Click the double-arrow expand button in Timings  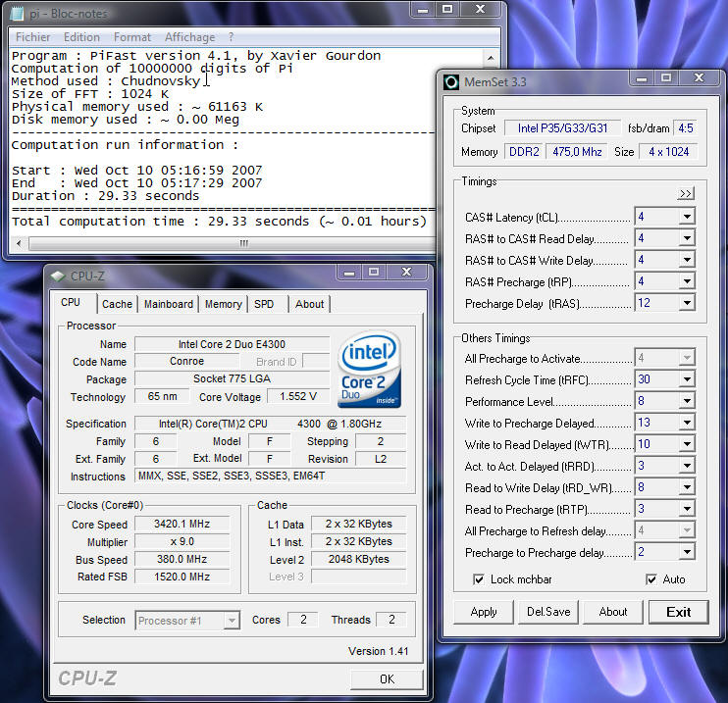[x=686, y=193]
